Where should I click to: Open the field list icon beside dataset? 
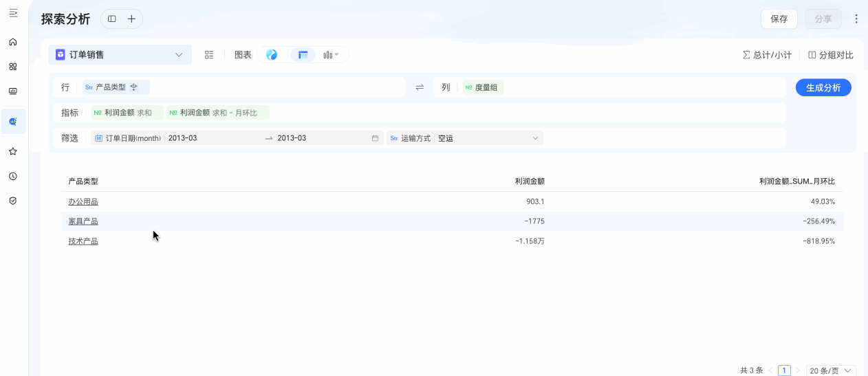(210, 55)
